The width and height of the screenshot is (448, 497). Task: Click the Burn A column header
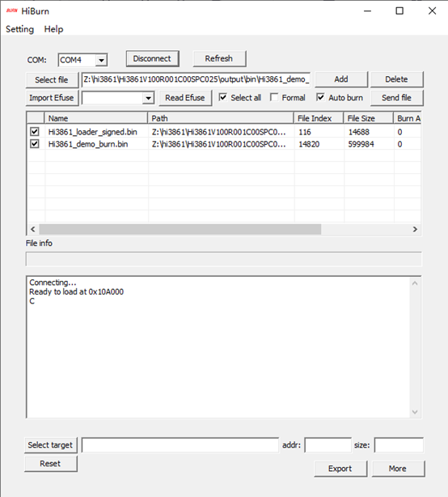408,118
